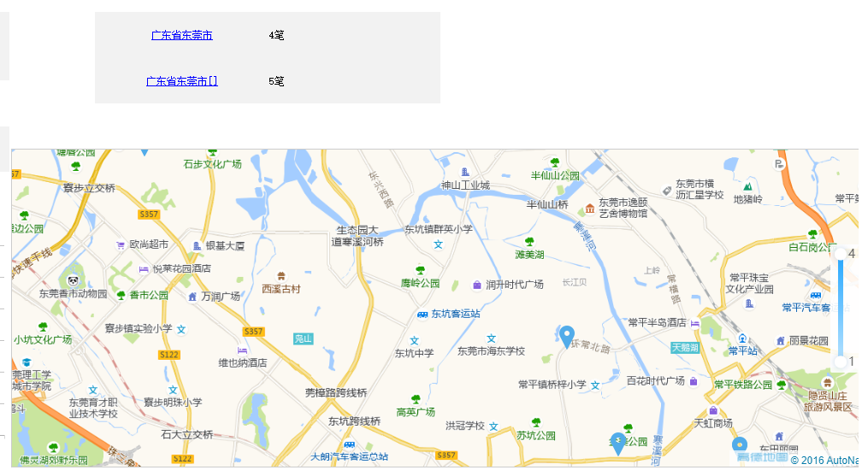Click the 维也纳酒店 hotel icon
The height and width of the screenshot is (476, 868).
point(242,350)
